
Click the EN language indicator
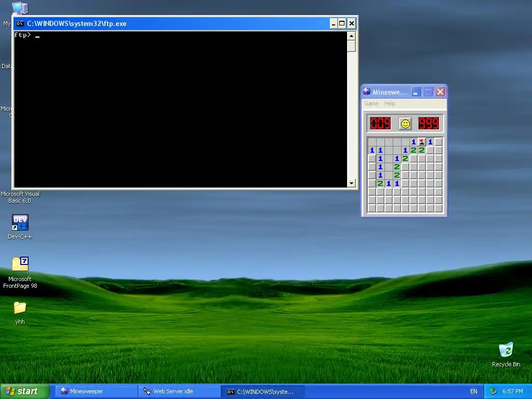point(474,391)
